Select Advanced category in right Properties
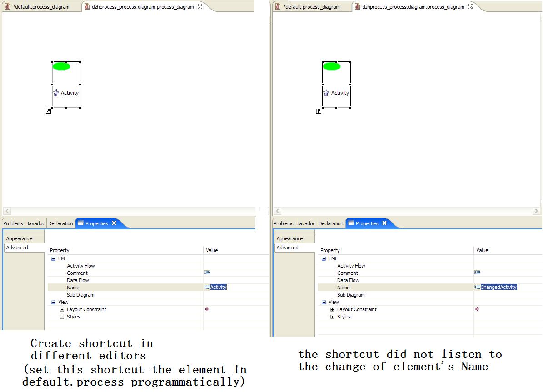Image resolution: width=543 pixels, height=392 pixels. click(x=294, y=248)
